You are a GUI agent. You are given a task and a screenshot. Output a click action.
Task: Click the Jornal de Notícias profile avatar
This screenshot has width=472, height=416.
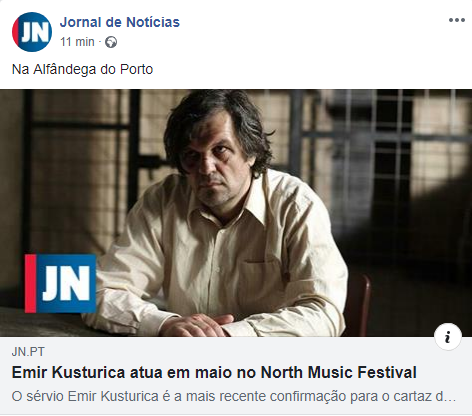pos(32,32)
